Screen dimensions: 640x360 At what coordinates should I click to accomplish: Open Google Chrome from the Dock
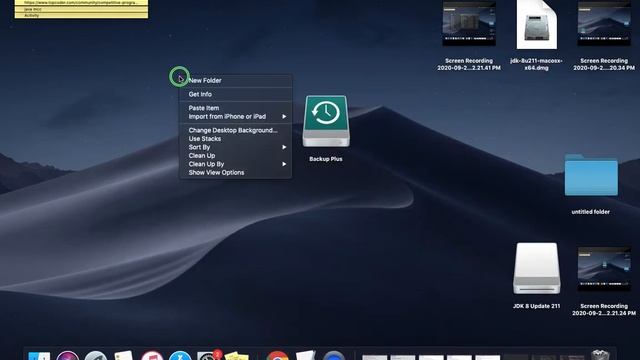pyautogui.click(x=278, y=356)
